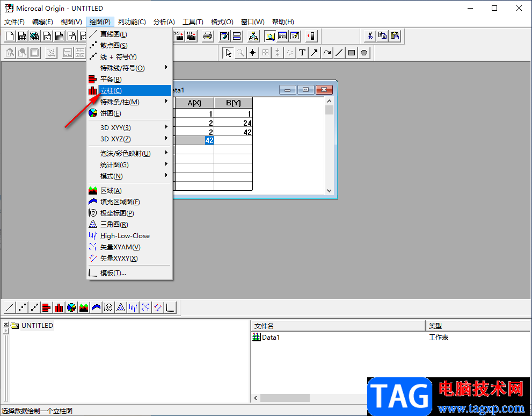The image size is (532, 416).
Task: Choose 模板(T)... menu entry
Action: pos(129,273)
